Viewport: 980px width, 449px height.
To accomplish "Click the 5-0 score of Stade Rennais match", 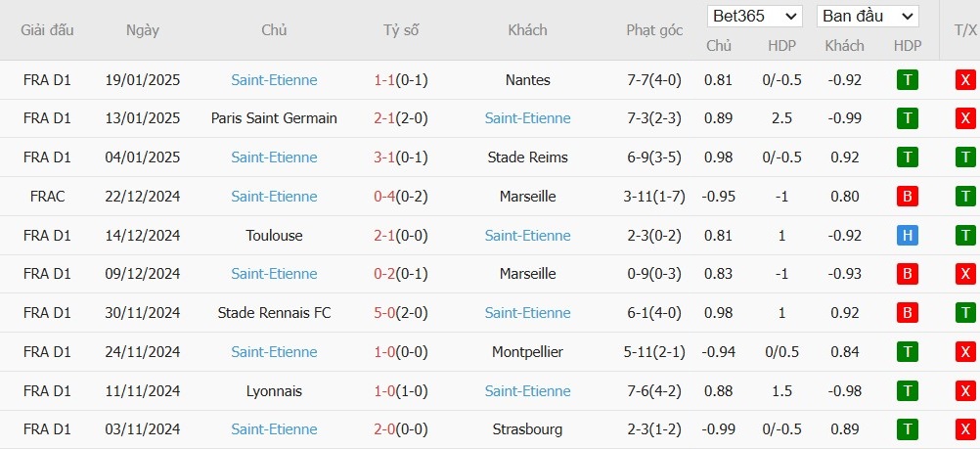I will tap(382, 313).
